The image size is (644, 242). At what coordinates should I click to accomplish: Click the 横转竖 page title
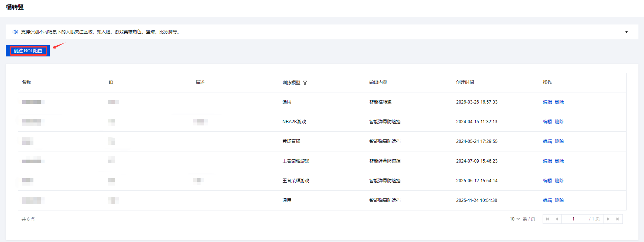[x=15, y=7]
